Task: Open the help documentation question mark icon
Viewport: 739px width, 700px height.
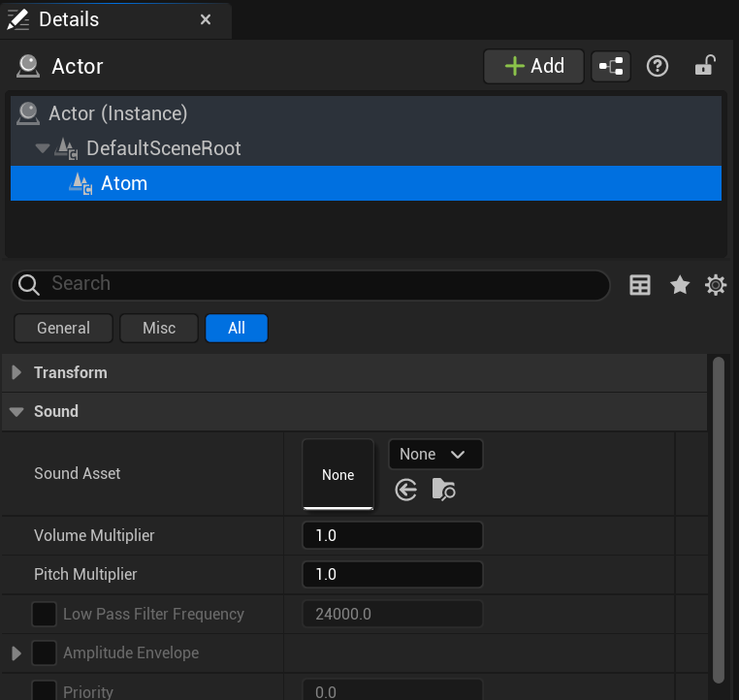Action: [657, 67]
